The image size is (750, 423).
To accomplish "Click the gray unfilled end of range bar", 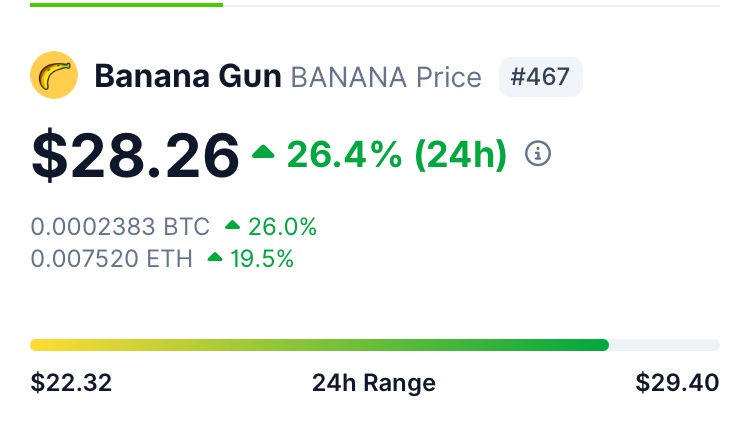I will tap(664, 345).
